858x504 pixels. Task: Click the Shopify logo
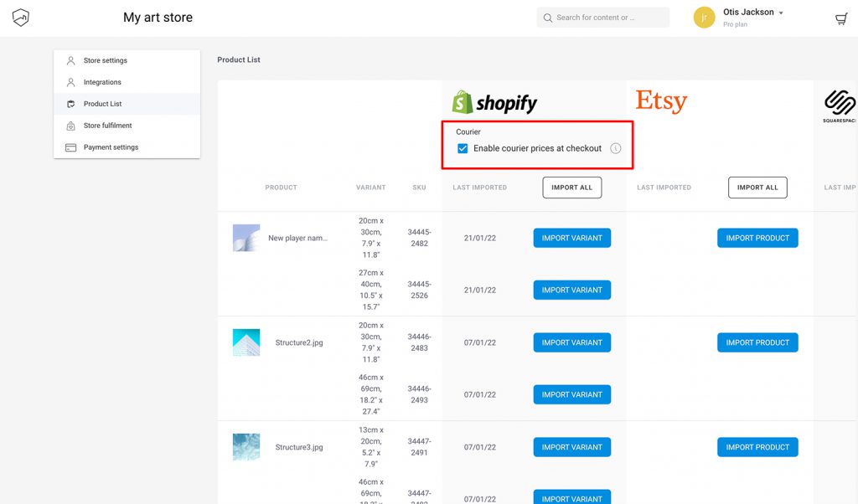(x=494, y=102)
